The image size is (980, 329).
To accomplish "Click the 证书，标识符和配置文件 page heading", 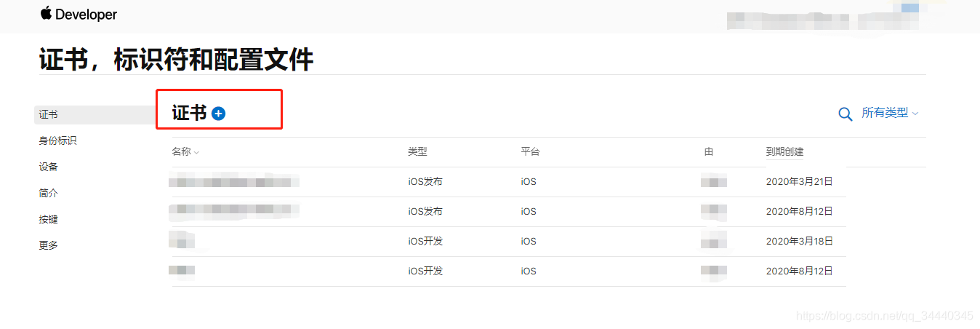I will coord(177,59).
